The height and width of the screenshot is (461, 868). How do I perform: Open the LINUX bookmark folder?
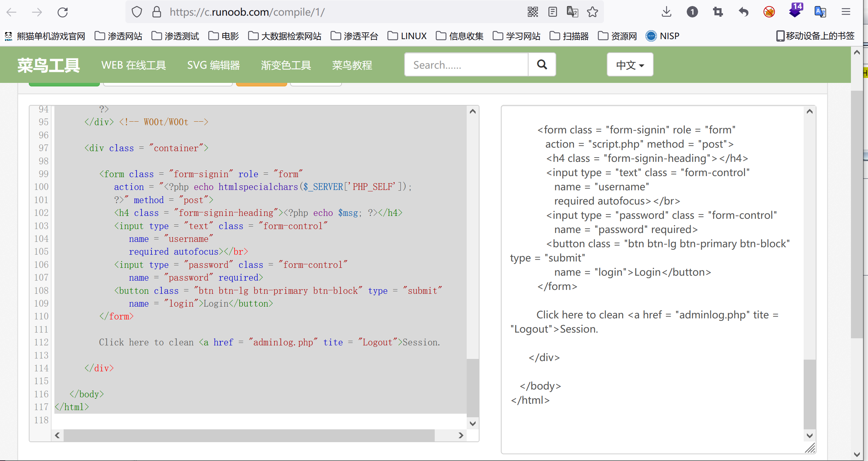click(x=407, y=36)
